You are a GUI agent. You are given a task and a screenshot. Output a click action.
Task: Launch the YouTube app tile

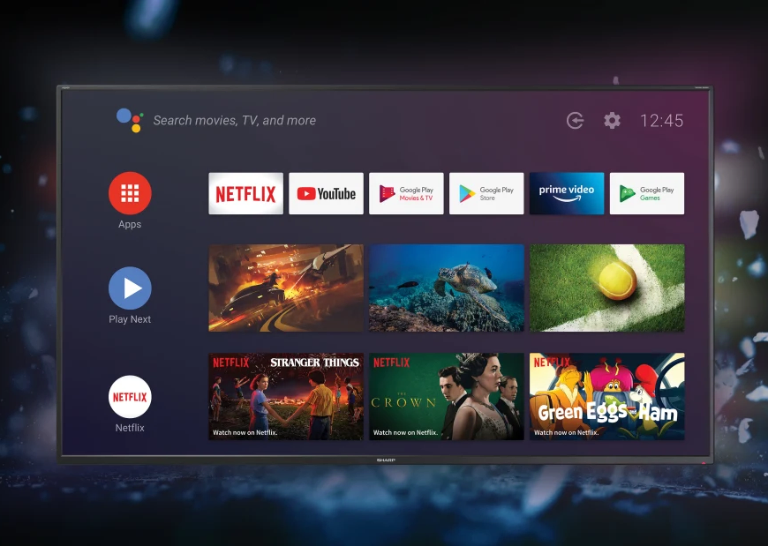point(326,193)
